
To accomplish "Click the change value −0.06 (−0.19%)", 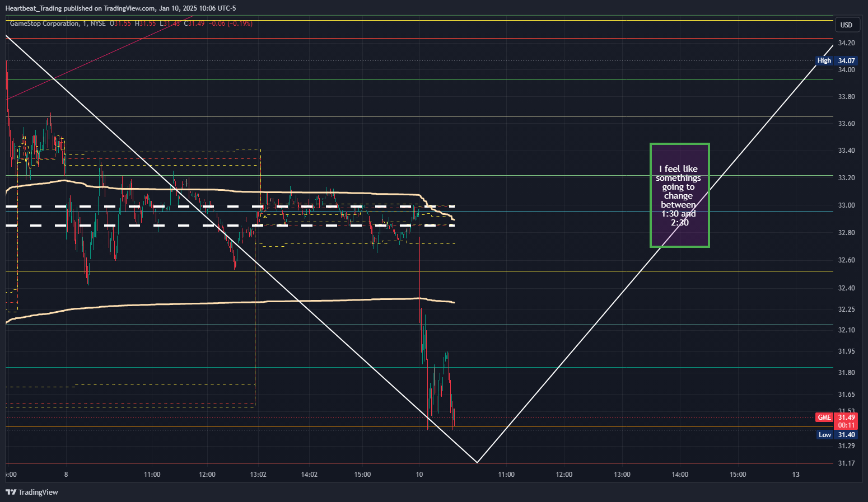I will point(230,24).
